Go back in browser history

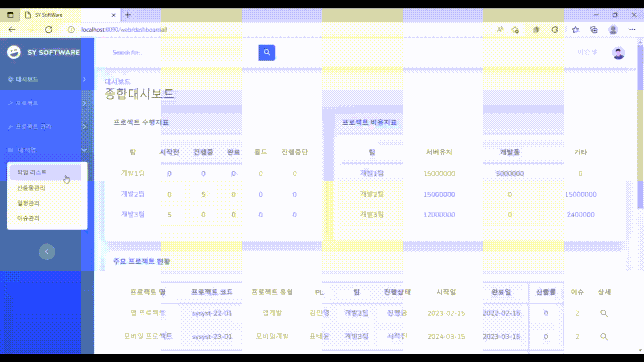point(12,30)
